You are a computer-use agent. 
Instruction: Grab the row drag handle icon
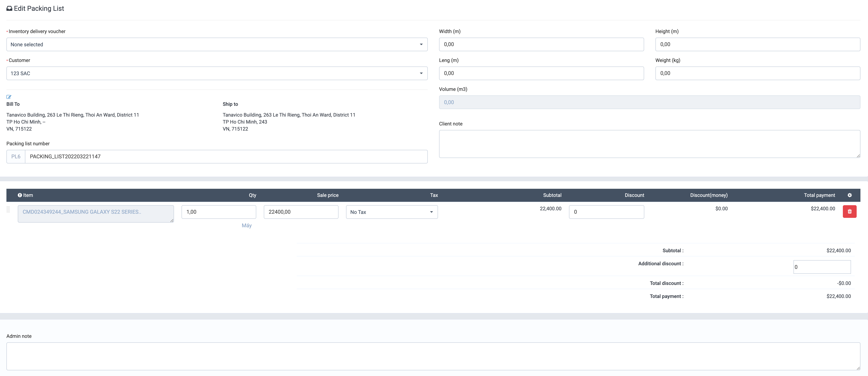tap(9, 210)
